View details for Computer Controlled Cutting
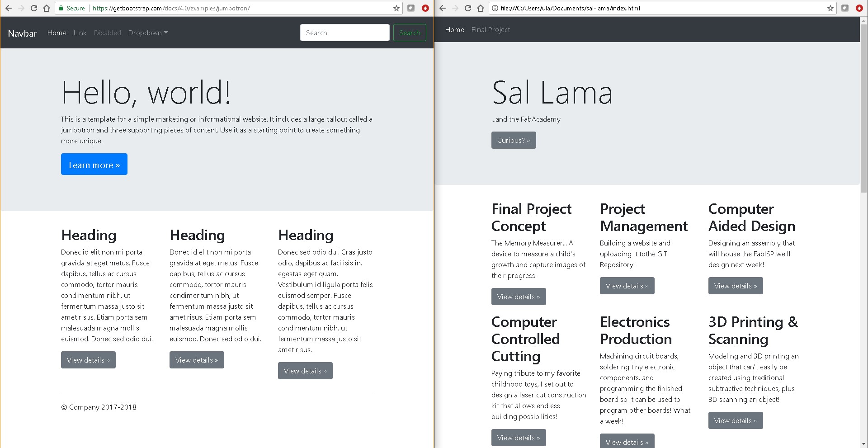The image size is (868, 448). (x=519, y=438)
